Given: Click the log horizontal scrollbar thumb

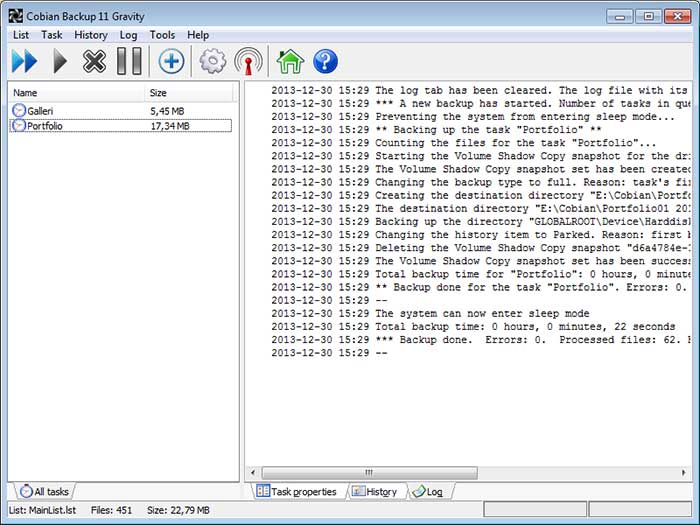Looking at the screenshot, I should tap(369, 472).
